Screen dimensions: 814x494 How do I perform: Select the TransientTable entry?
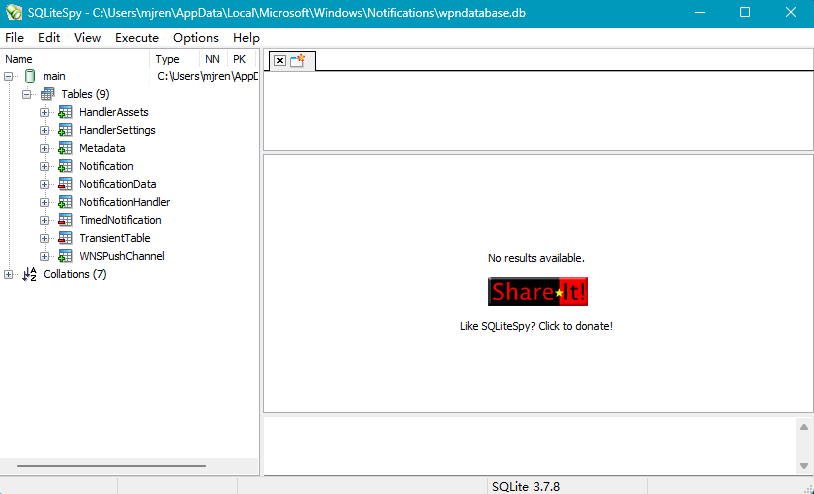coord(115,238)
